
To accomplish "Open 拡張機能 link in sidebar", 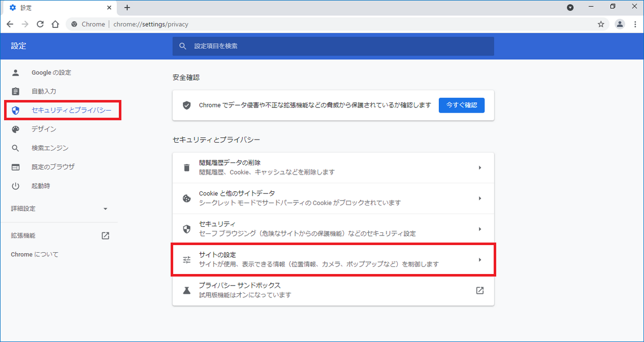I will click(23, 235).
